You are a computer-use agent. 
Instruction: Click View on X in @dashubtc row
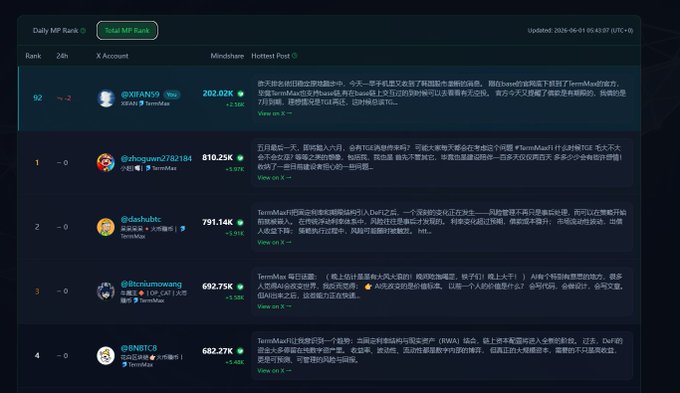tap(275, 242)
